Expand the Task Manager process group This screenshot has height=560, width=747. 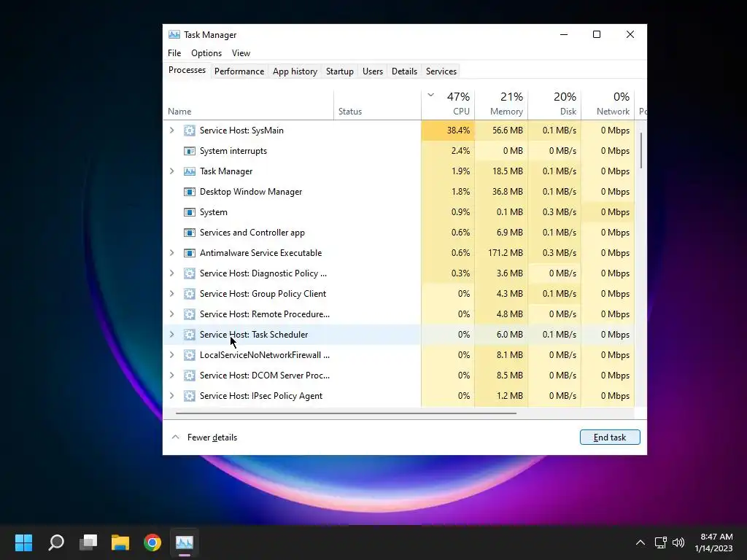tap(172, 171)
